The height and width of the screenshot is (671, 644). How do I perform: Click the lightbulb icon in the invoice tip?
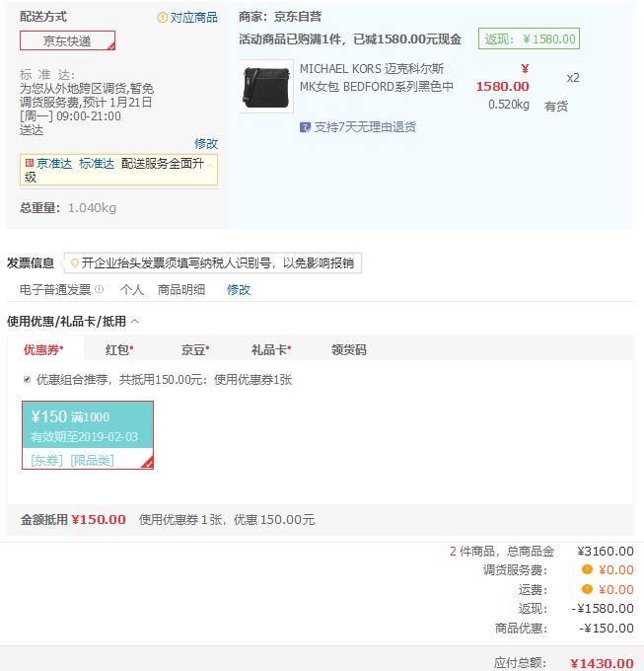74,263
